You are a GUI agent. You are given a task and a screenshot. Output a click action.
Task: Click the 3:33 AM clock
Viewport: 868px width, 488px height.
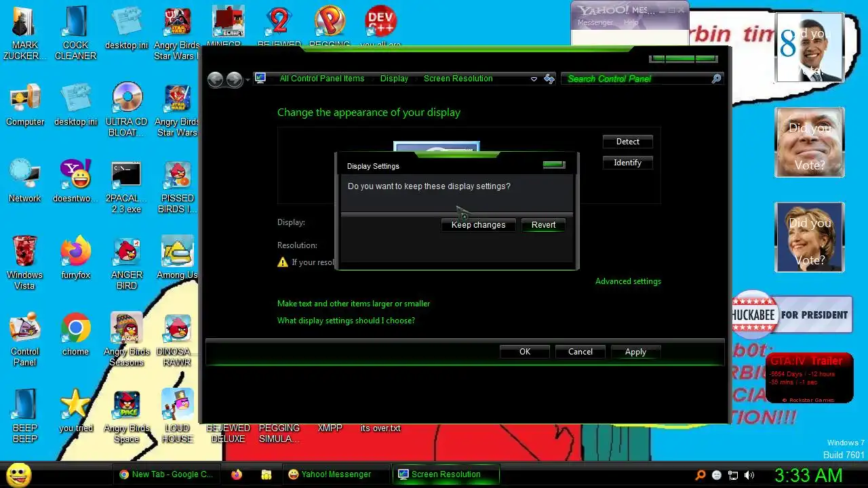[808, 475]
